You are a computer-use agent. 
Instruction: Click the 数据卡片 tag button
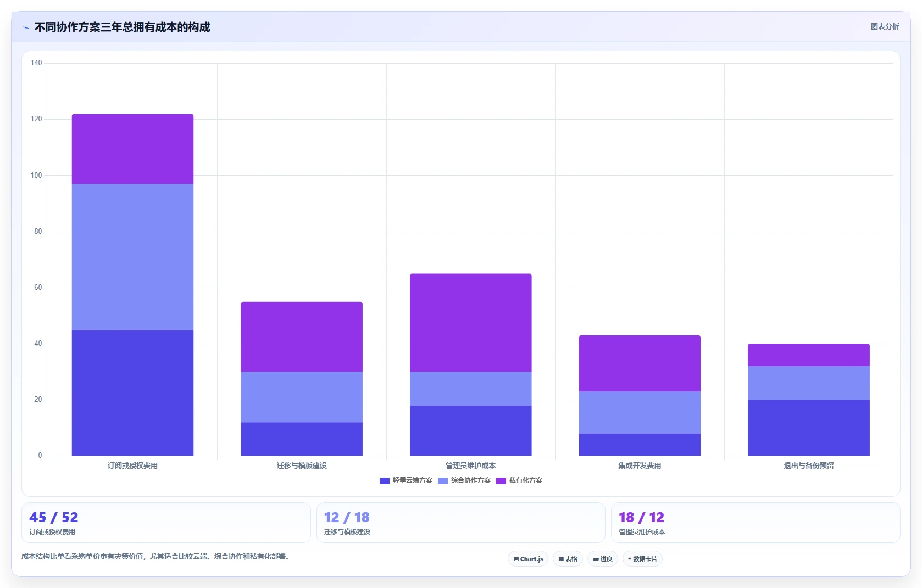(x=642, y=559)
